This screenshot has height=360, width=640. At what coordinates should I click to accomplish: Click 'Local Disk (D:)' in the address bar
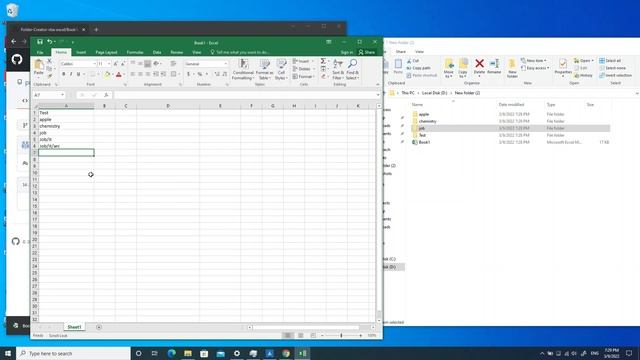(x=434, y=93)
